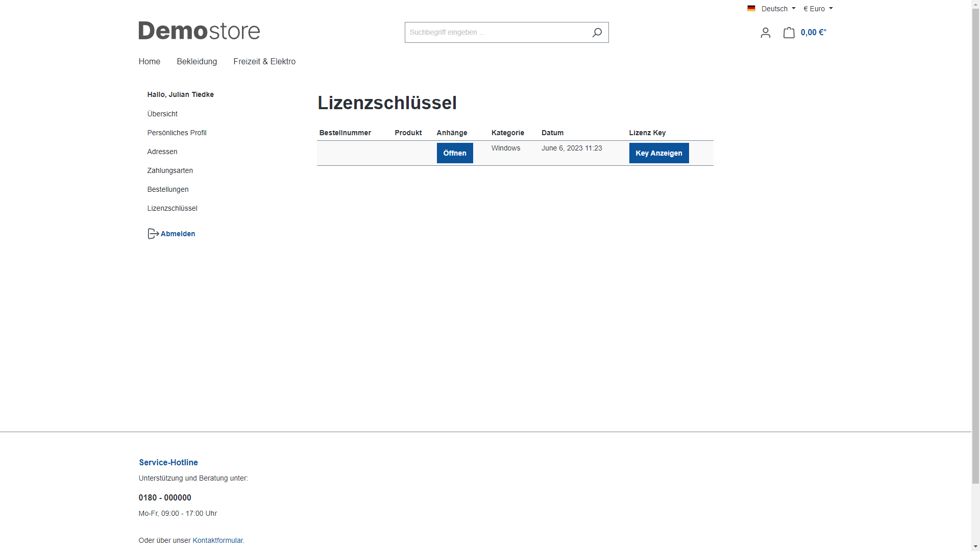
Task: Click the Abmelden logout icon
Action: coord(153,234)
